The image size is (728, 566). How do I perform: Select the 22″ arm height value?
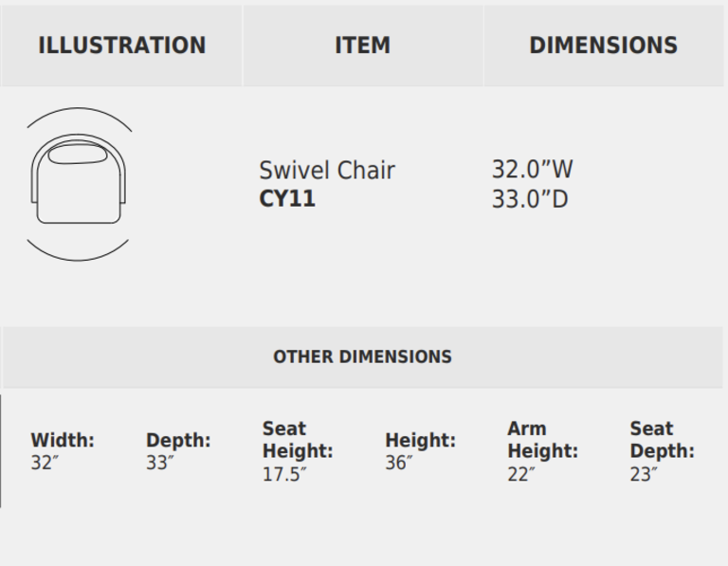coord(520,475)
